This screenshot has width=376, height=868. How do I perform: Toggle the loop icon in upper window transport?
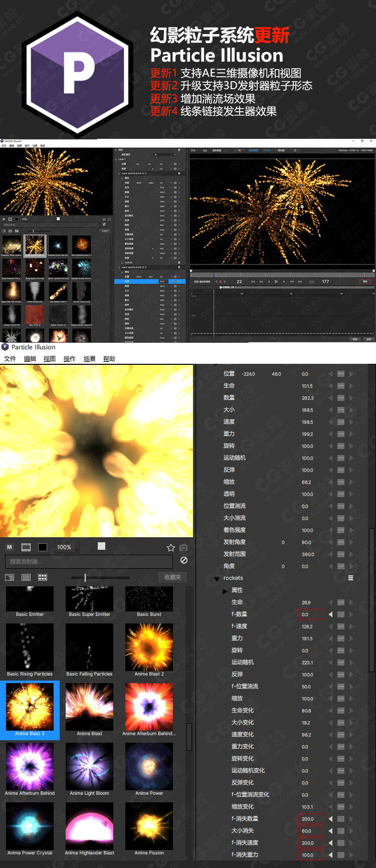pos(312,282)
